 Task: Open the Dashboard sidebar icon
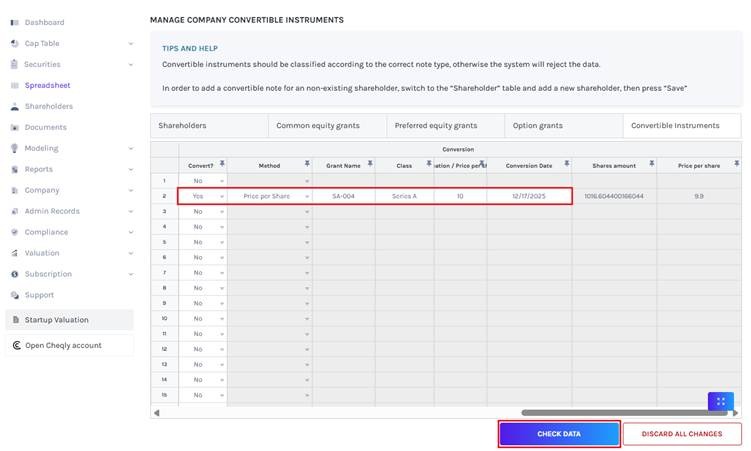(x=14, y=22)
